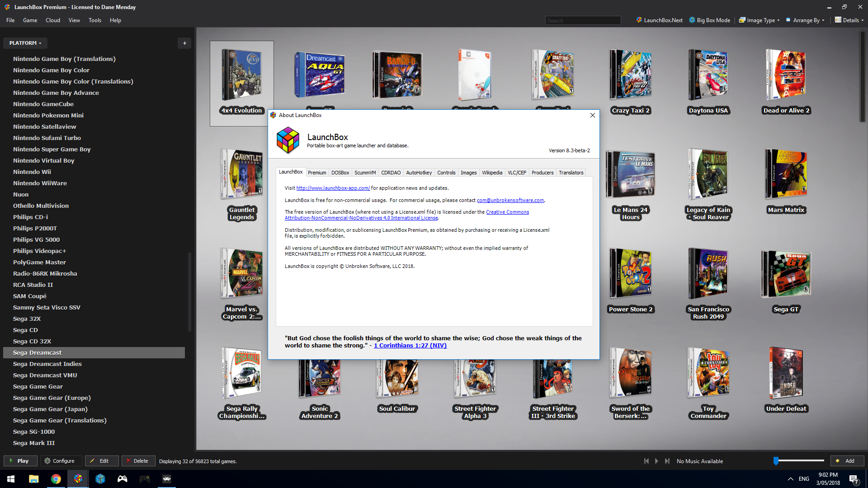Switch to the Translators tab
The image size is (868, 488).
coord(571,173)
